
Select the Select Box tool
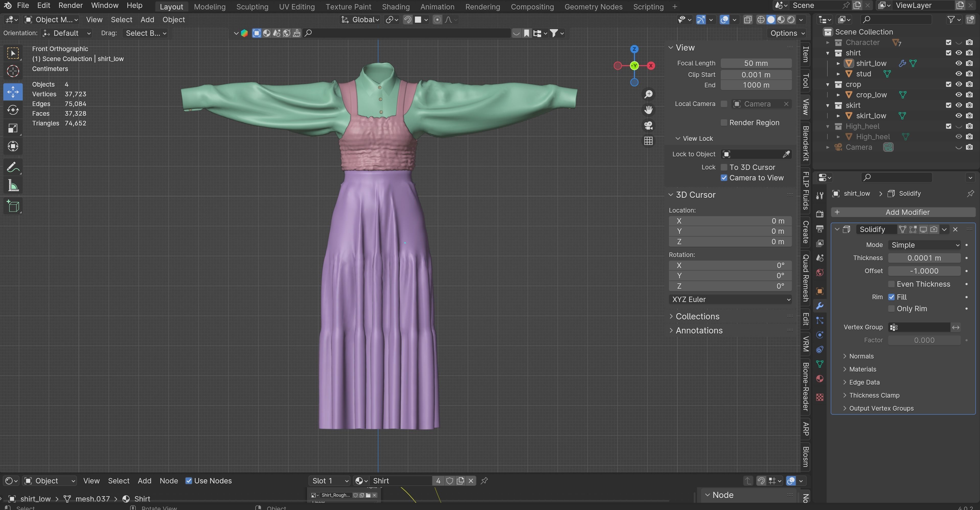(x=13, y=53)
